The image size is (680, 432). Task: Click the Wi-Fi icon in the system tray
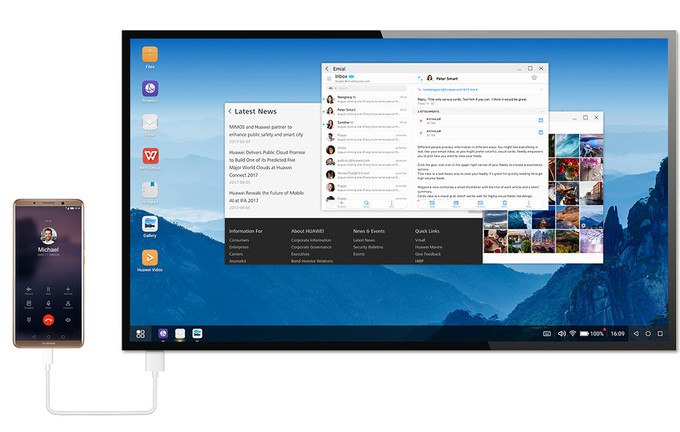575,333
